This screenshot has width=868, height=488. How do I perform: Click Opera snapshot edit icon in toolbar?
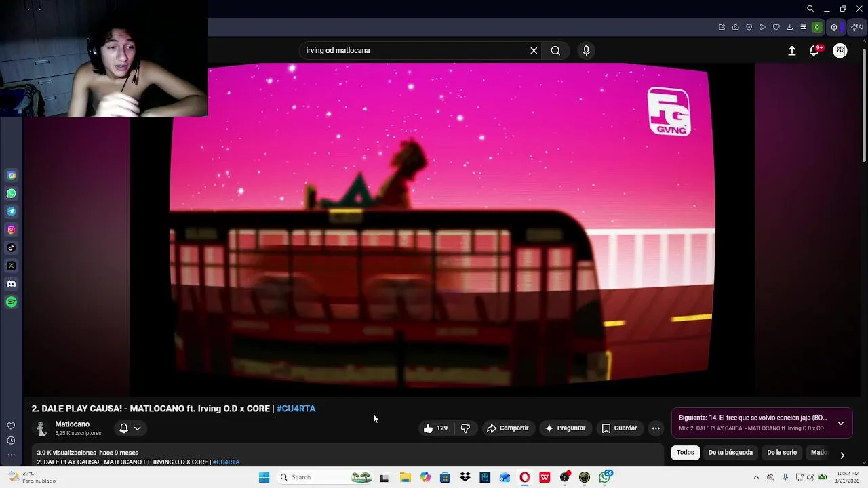722,27
